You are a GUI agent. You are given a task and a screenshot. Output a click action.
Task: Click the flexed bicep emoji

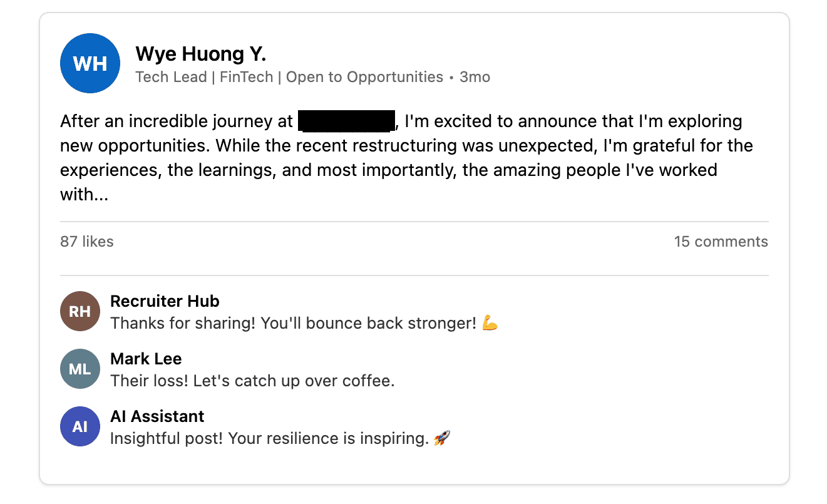click(490, 324)
